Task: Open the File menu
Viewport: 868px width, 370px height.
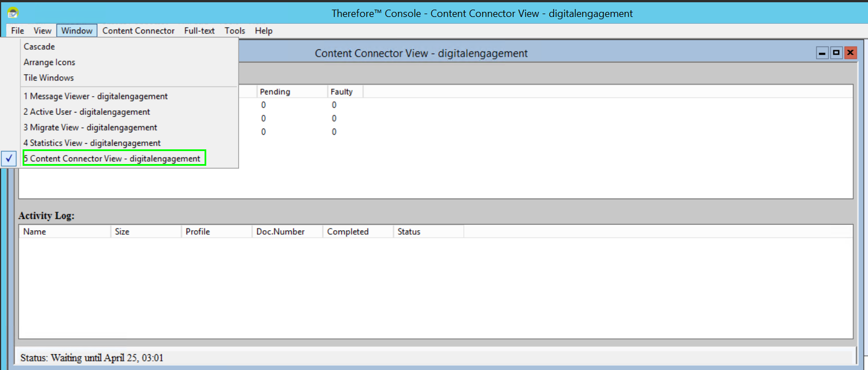Action: pos(18,31)
